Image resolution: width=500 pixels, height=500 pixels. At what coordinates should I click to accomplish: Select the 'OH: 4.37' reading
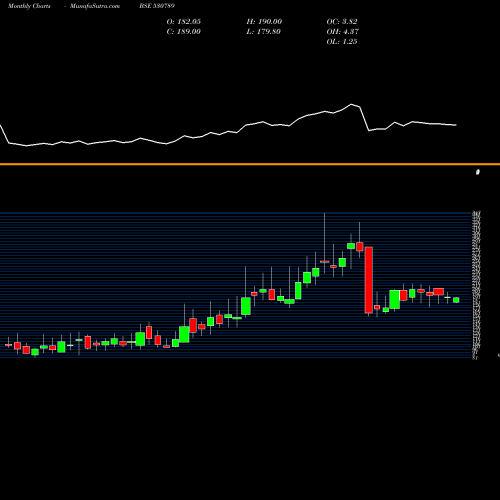[x=343, y=32]
